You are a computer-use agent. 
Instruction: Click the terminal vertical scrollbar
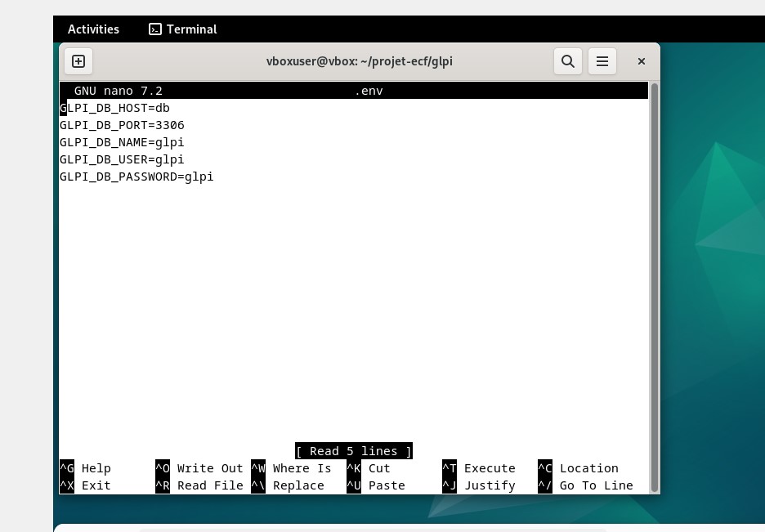tap(653, 286)
